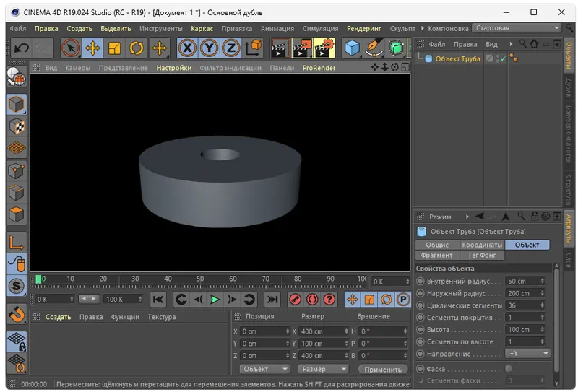Open the Объект coordinate mode dropdown
This screenshot has height=392, width=578.
tap(264, 369)
